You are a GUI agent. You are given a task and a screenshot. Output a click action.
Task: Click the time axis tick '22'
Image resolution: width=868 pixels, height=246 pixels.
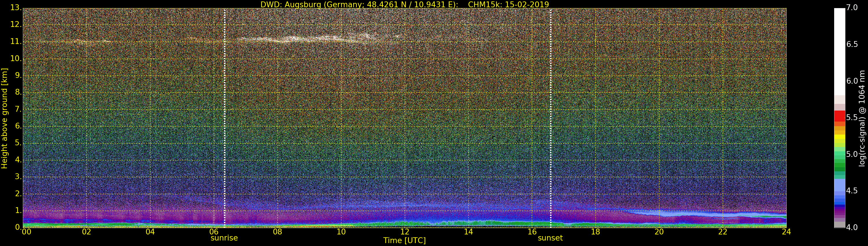tap(723, 232)
